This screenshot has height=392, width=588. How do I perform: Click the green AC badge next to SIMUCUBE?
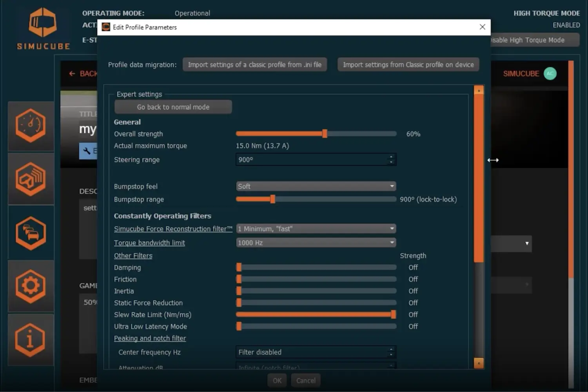pos(550,74)
